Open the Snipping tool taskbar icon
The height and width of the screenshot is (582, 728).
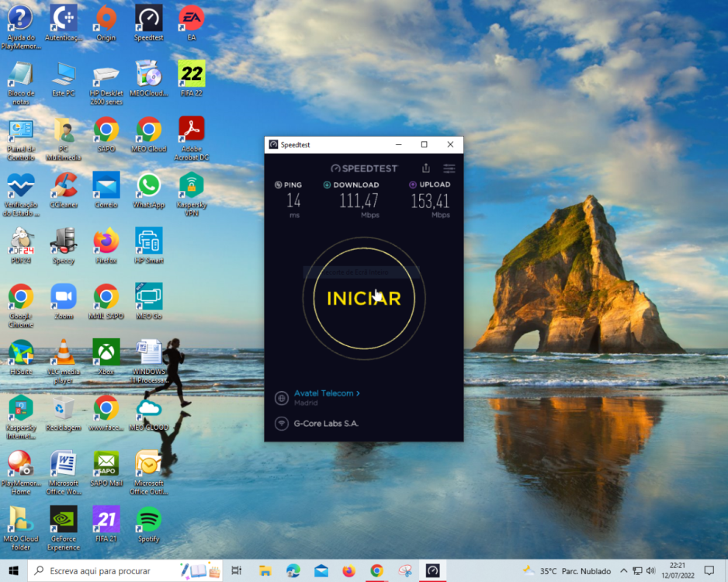pyautogui.click(x=405, y=571)
